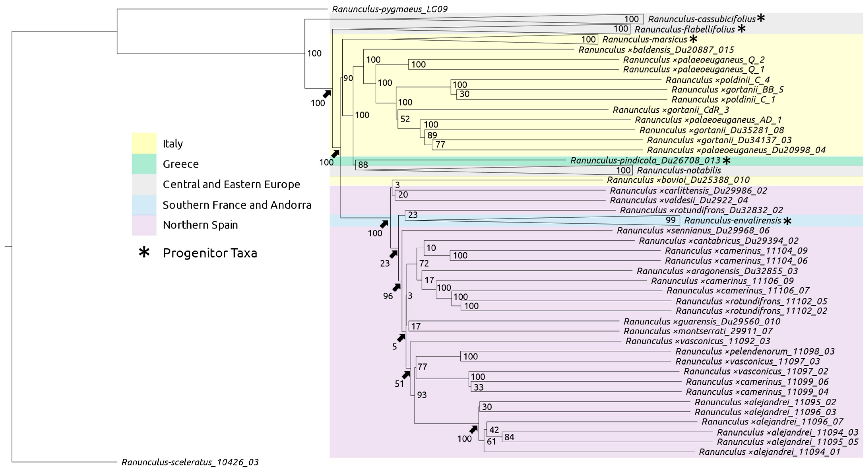Click the black arrow above support value 51

406,375
